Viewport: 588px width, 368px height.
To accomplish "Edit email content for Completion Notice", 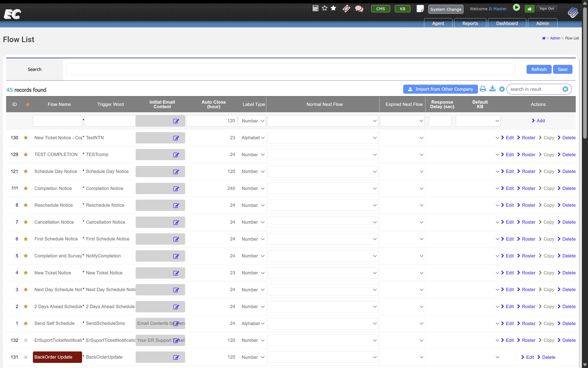I will (176, 189).
